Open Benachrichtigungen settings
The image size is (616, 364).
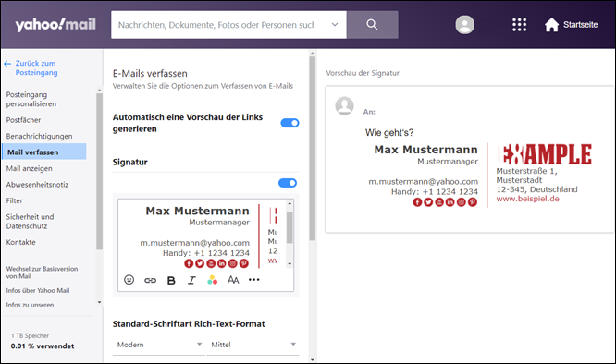pos(39,136)
